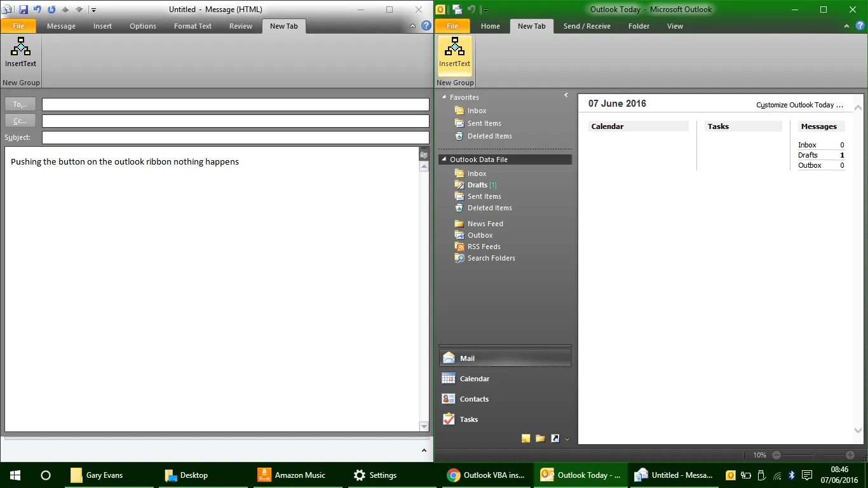Save the message using the floppy disk icon
868x488 pixels.
point(24,10)
